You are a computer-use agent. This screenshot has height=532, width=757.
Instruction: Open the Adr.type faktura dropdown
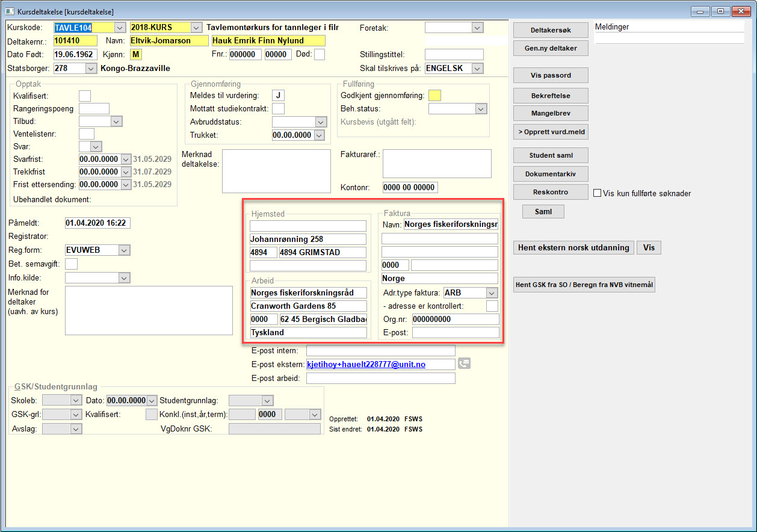click(x=492, y=292)
